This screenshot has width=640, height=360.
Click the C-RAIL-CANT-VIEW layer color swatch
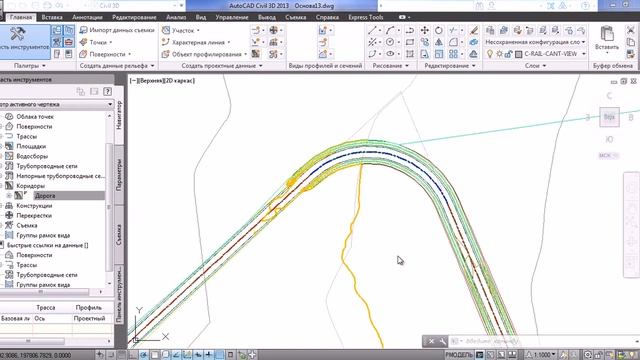pyautogui.click(x=518, y=54)
